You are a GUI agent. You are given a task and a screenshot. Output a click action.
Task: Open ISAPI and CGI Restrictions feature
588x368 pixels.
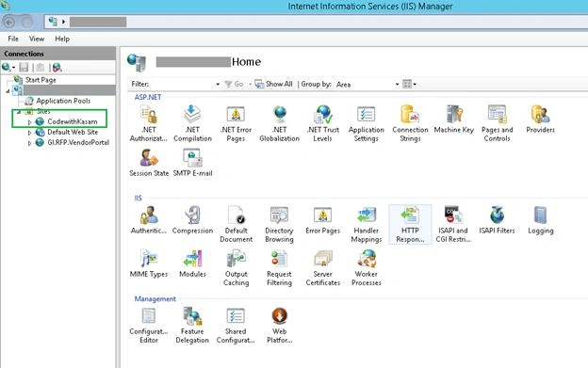[453, 224]
